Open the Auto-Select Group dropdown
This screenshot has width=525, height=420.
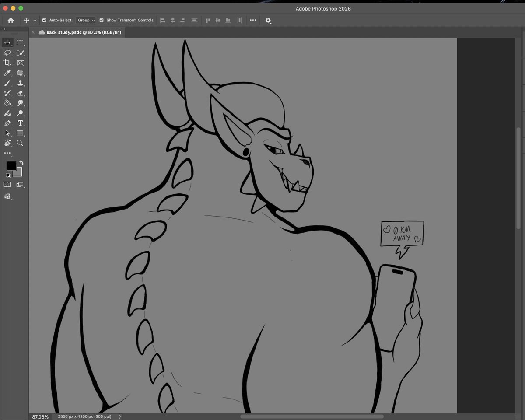click(86, 20)
